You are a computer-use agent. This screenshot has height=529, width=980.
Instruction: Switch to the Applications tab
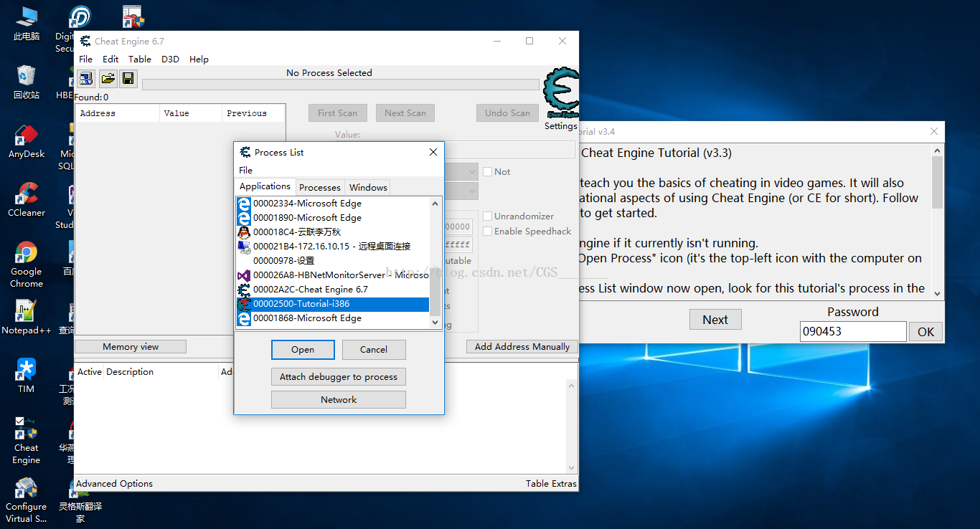pyautogui.click(x=265, y=186)
